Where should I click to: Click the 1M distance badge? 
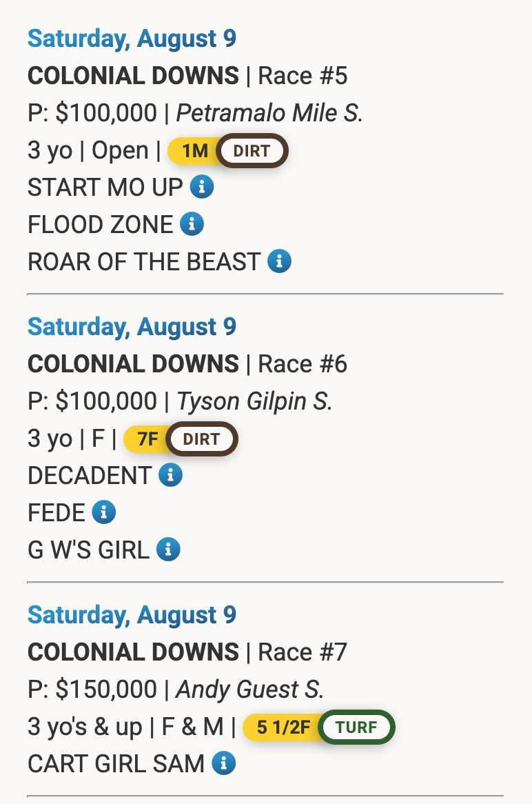(x=194, y=151)
